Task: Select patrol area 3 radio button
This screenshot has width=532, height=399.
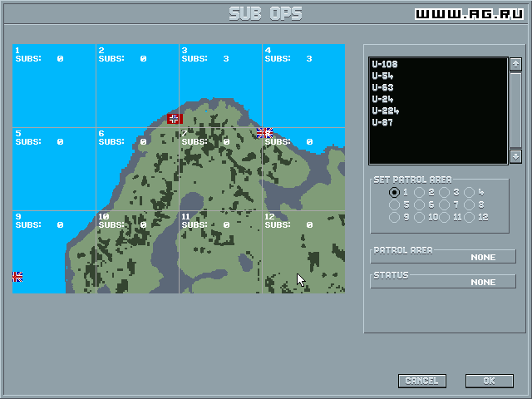Action: 444,192
